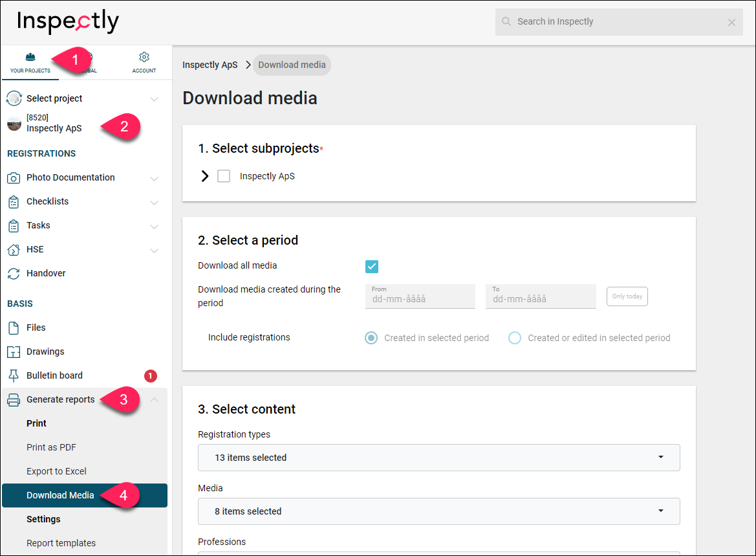Click the Print heading in sidebar
The image size is (756, 556).
tap(37, 423)
